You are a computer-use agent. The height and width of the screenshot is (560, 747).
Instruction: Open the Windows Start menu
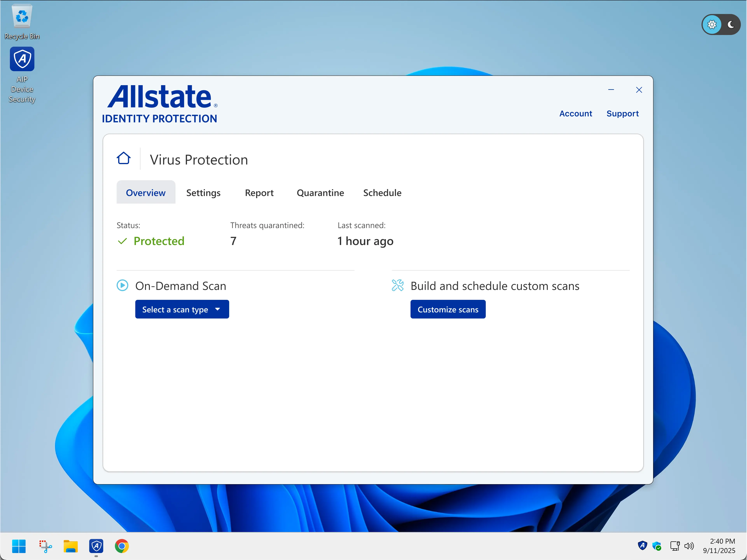pyautogui.click(x=19, y=546)
